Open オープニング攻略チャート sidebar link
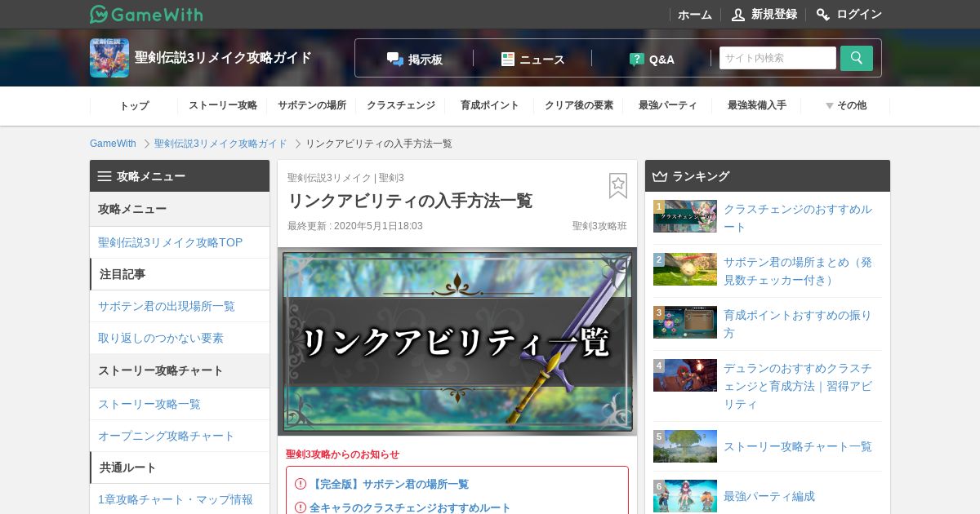Screen dimensions: 980x514 167,436
